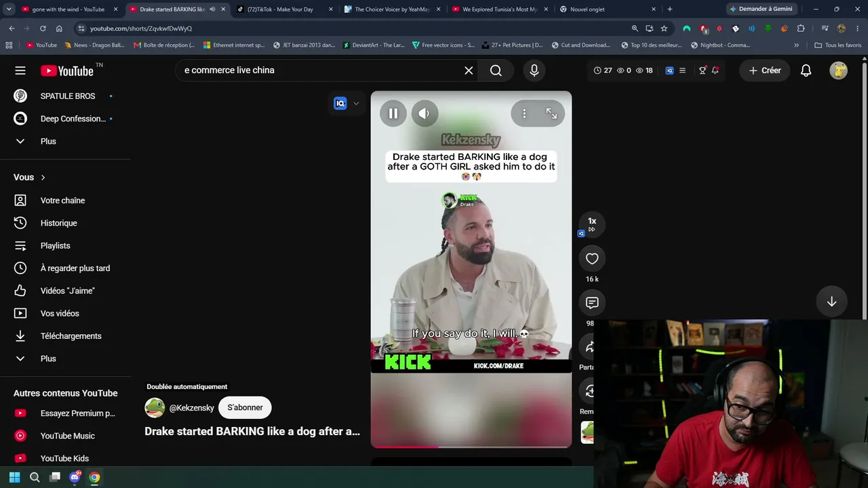Image resolution: width=868 pixels, height=488 pixels.
Task: Open the YouTube guide hamburger menu
Action: point(20,70)
